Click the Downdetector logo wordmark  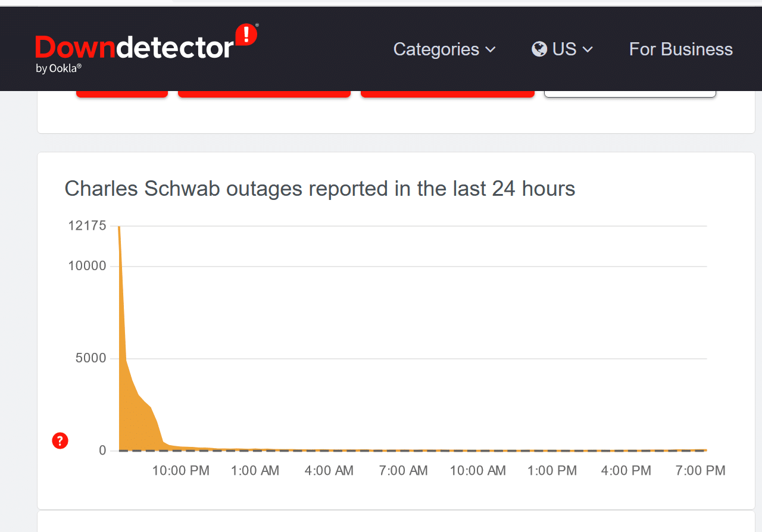[x=134, y=48]
